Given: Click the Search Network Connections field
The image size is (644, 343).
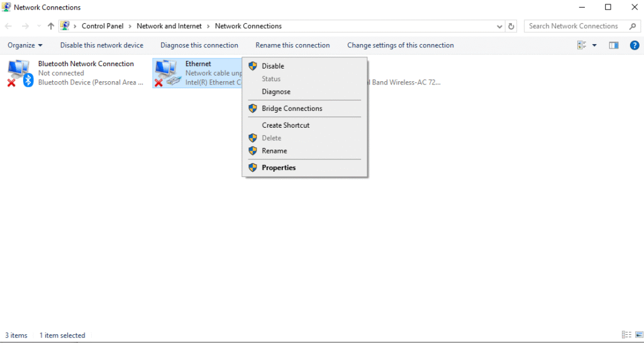Looking at the screenshot, I should [572, 26].
